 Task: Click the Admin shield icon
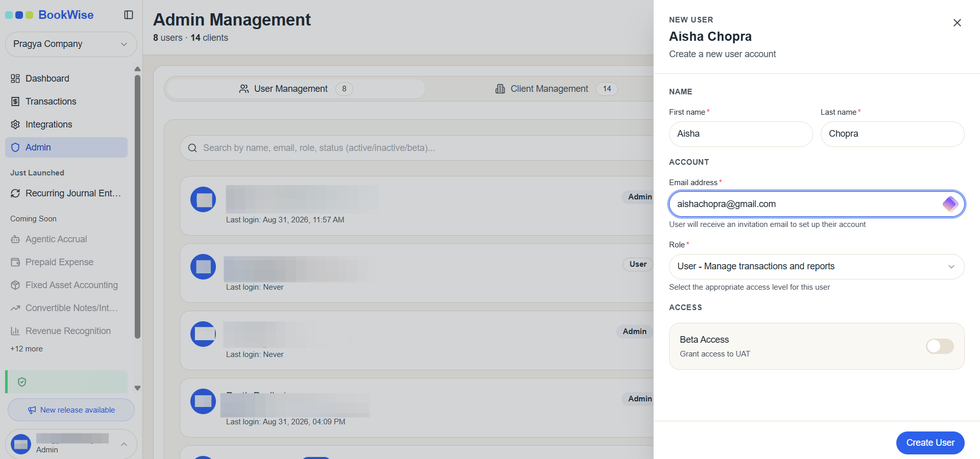tap(15, 147)
